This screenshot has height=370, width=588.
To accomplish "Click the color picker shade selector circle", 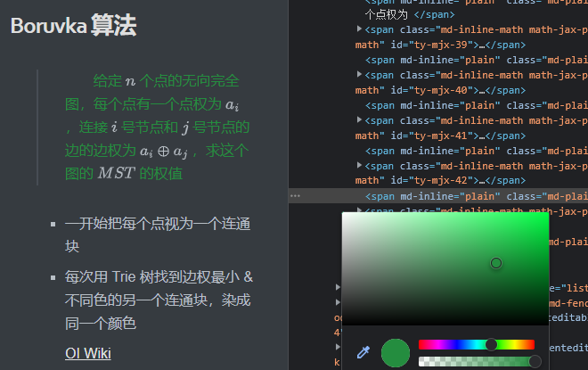I will [495, 263].
